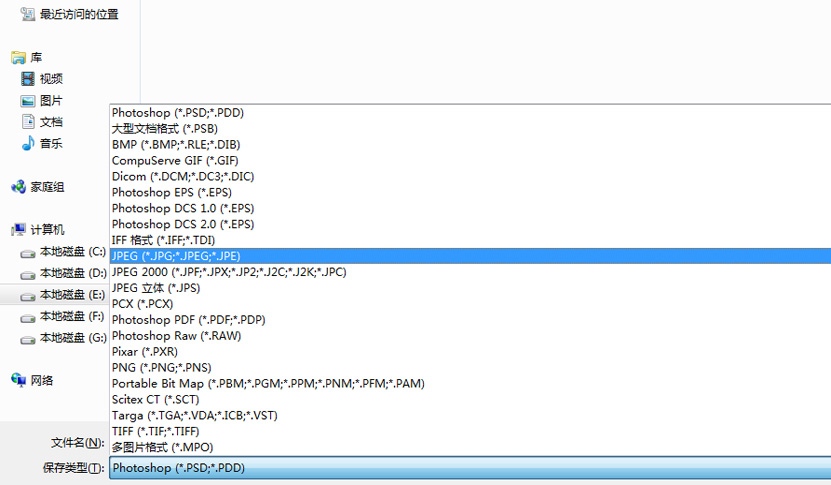
Task: Select PCX (*.PCX) format
Action: [471, 304]
